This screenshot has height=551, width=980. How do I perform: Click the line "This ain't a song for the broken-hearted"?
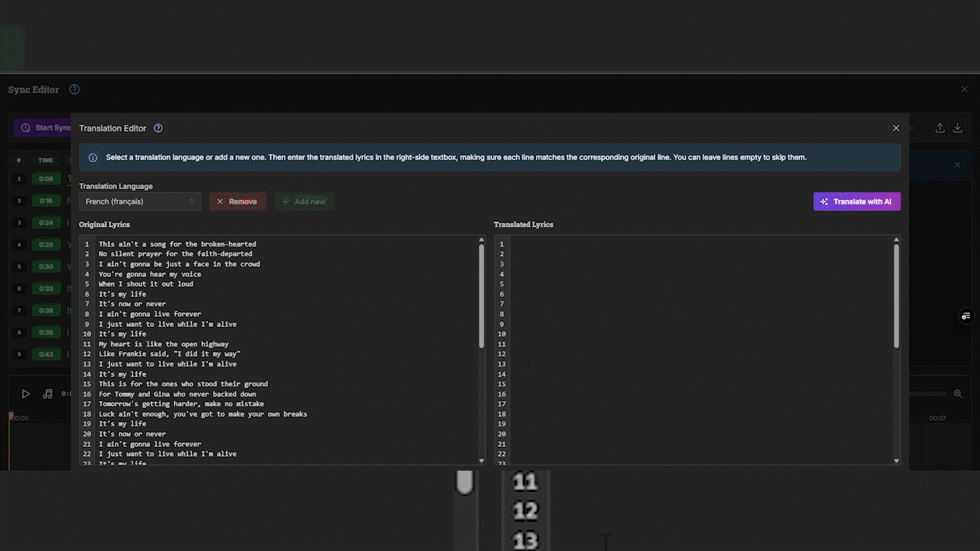(x=178, y=244)
